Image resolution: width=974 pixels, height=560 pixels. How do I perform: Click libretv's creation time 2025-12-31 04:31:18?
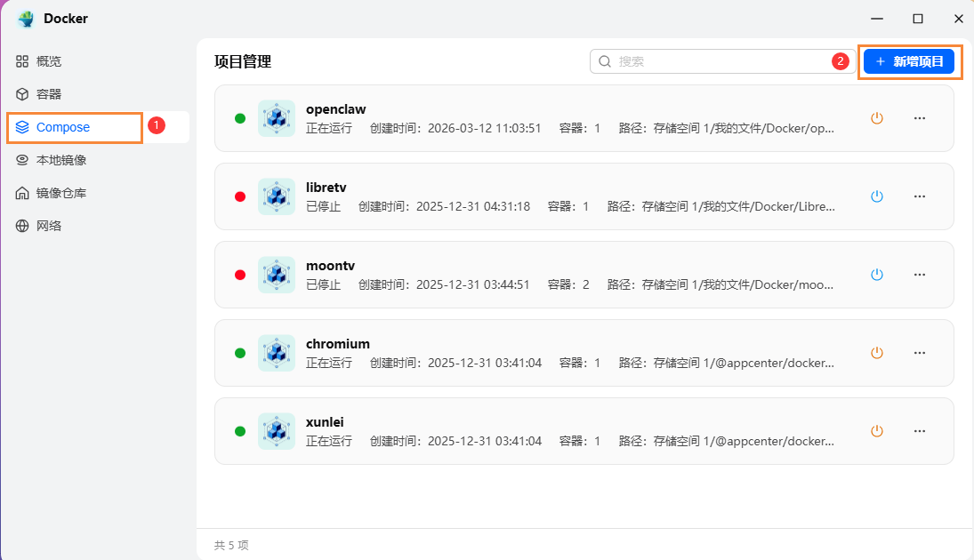(x=472, y=207)
